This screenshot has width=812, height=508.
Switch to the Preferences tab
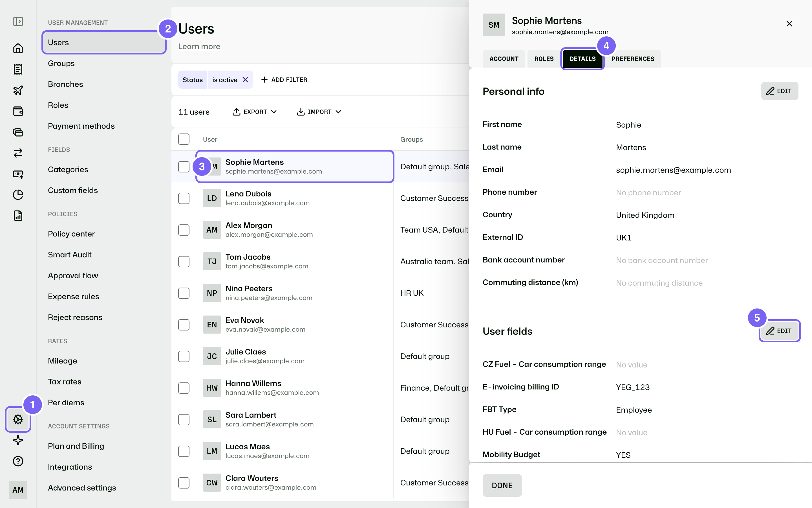coord(632,59)
